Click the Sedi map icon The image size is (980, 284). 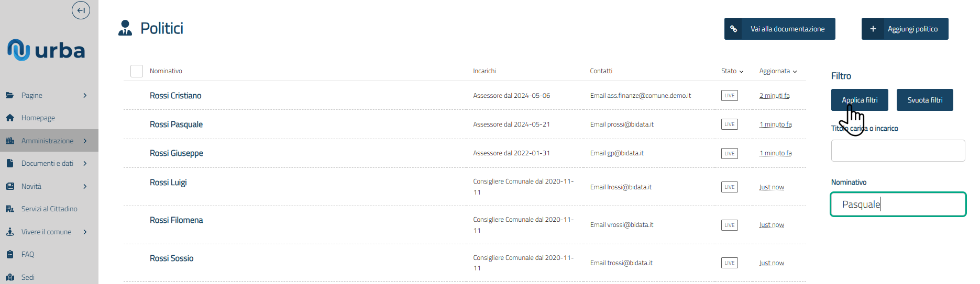tap(10, 277)
